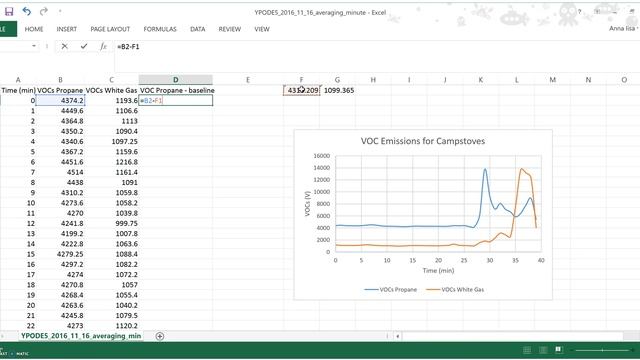This screenshot has height=360, width=640.
Task: Select column D header
Action: 176,80
